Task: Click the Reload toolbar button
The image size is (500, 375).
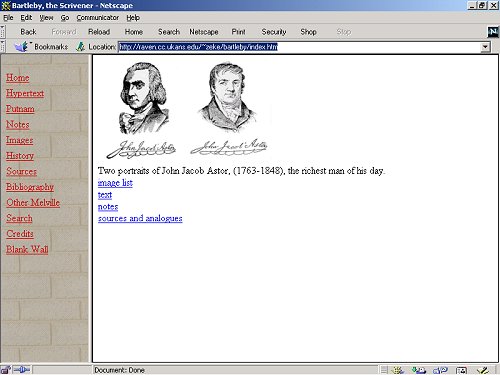Action: pyautogui.click(x=99, y=32)
